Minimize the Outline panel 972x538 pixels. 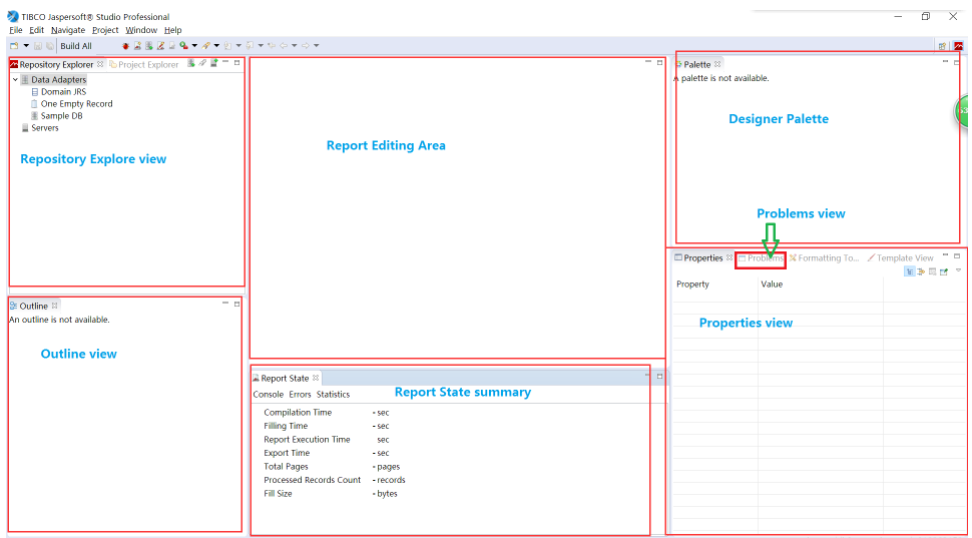[x=225, y=302]
